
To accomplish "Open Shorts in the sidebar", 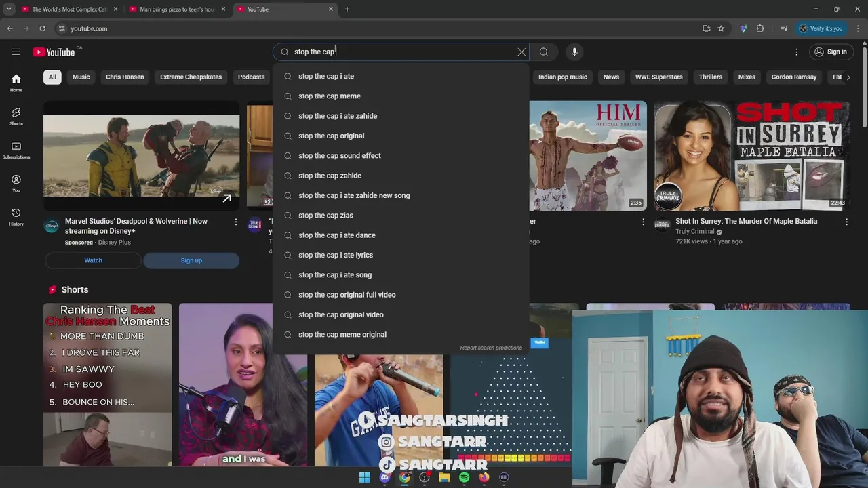I will click(x=16, y=117).
